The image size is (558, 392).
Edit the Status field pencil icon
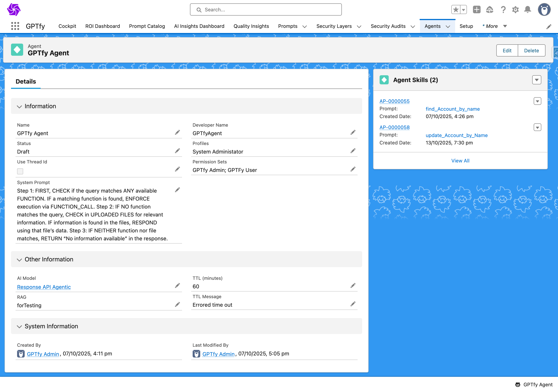(x=177, y=151)
